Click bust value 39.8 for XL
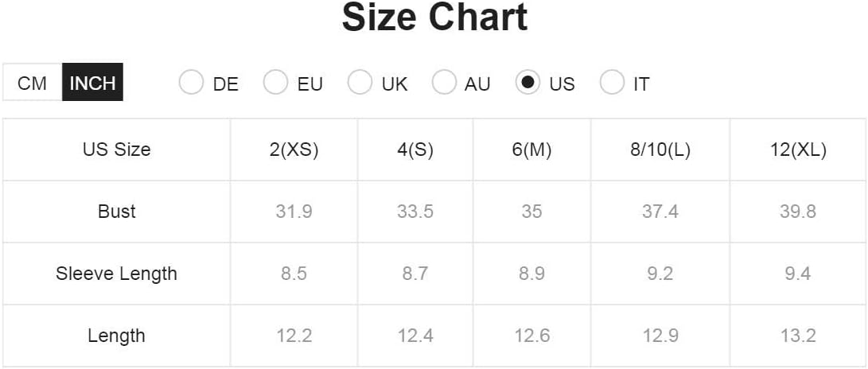868x369 pixels. tap(798, 212)
